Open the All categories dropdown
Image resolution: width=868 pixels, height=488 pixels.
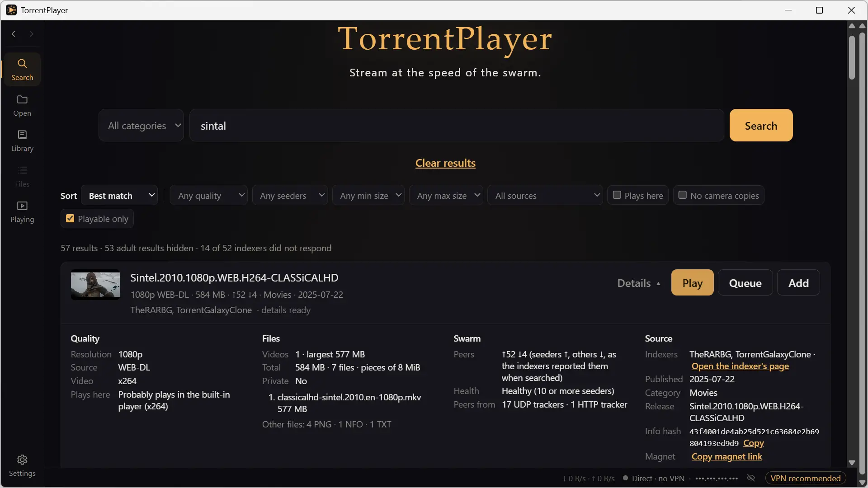[142, 126]
